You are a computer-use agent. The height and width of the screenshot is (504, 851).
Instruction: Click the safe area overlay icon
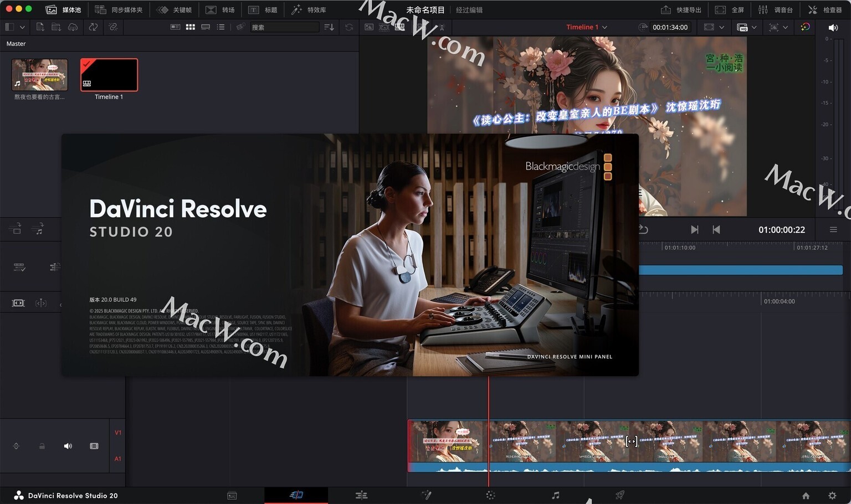[x=774, y=27]
